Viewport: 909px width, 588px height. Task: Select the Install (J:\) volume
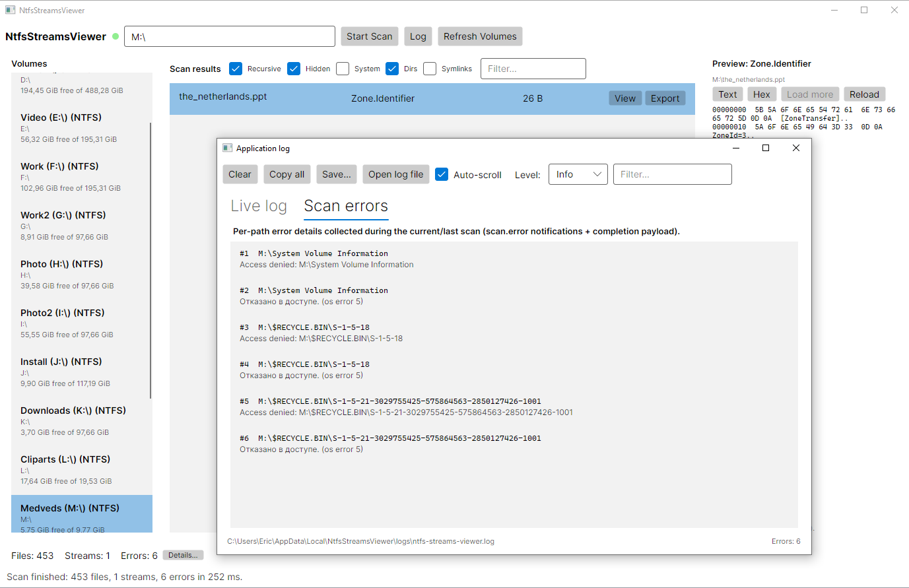pos(82,372)
